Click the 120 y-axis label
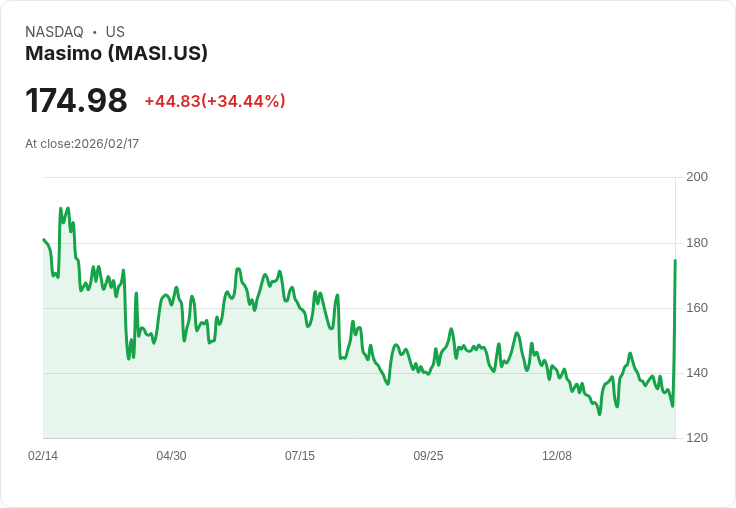This screenshot has height=508, width=736. click(697, 438)
